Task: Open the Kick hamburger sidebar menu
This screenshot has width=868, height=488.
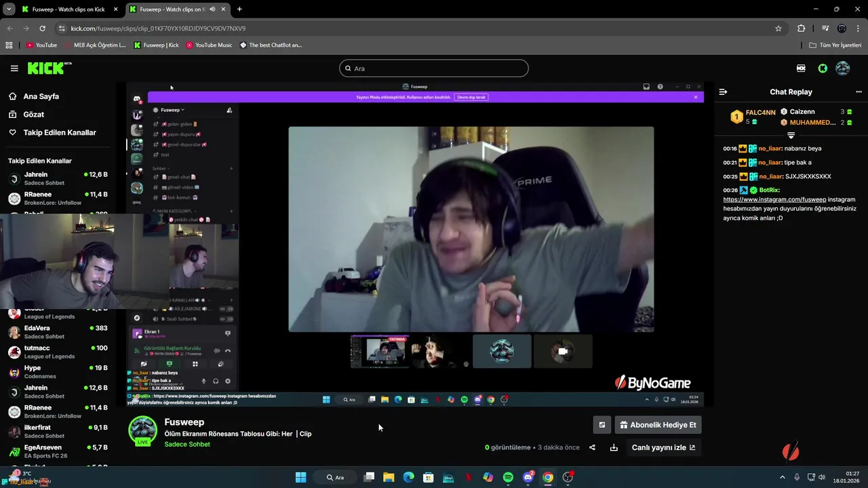Action: coord(14,68)
